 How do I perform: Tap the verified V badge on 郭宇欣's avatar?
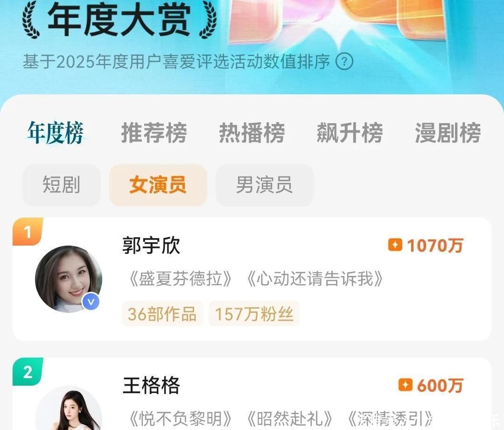[91, 302]
